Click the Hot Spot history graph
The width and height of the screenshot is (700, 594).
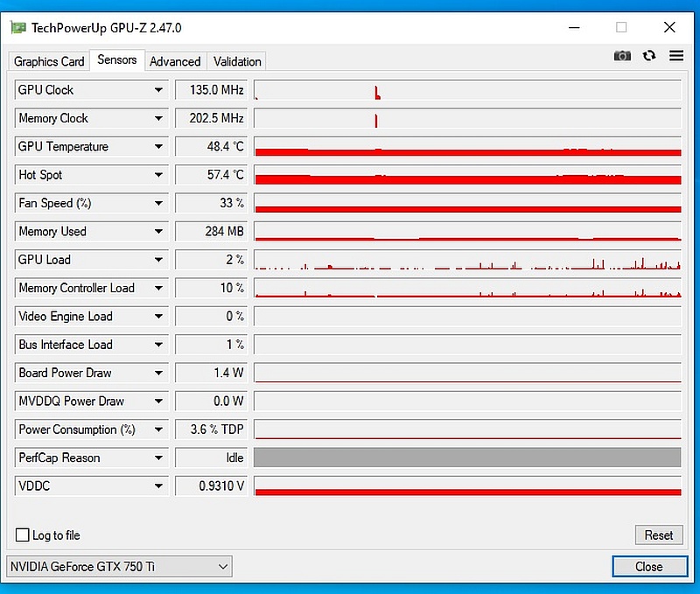467,175
